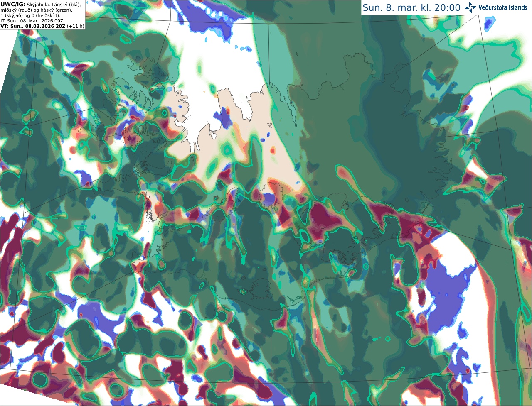The image size is (532, 406).
Task: Select the 'Sun. 8. mar. kl. 20:00' timestamp
Action: 411,7
